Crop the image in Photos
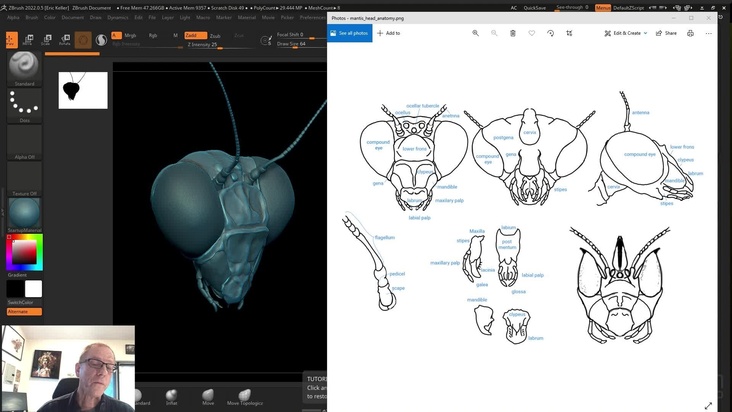 [x=569, y=33]
